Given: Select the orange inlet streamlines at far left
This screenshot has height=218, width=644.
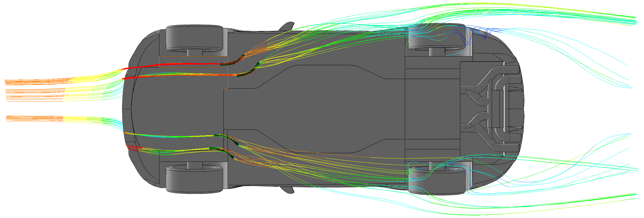Looking at the screenshot, I should [32, 82].
